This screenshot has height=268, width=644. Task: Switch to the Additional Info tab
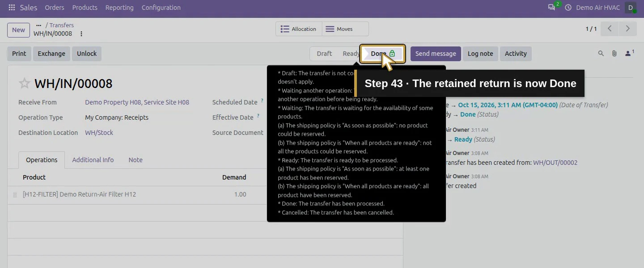(93, 160)
